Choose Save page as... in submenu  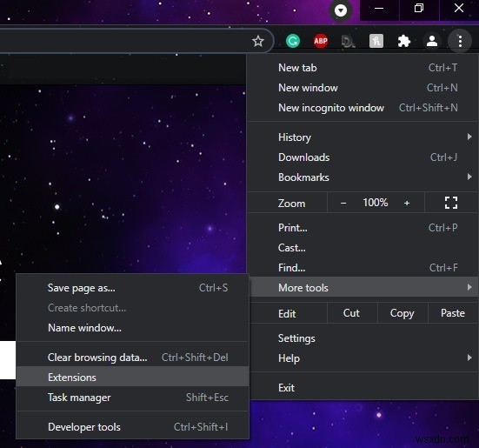(x=132, y=288)
